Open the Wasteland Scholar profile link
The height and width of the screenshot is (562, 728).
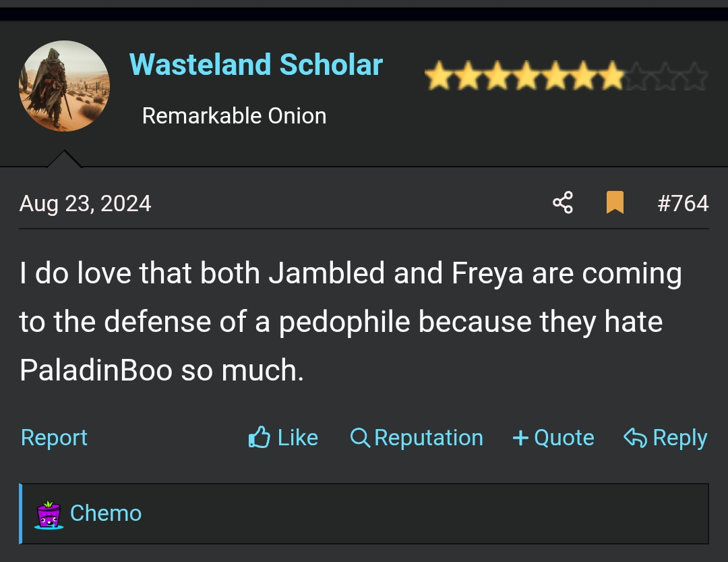(256, 65)
